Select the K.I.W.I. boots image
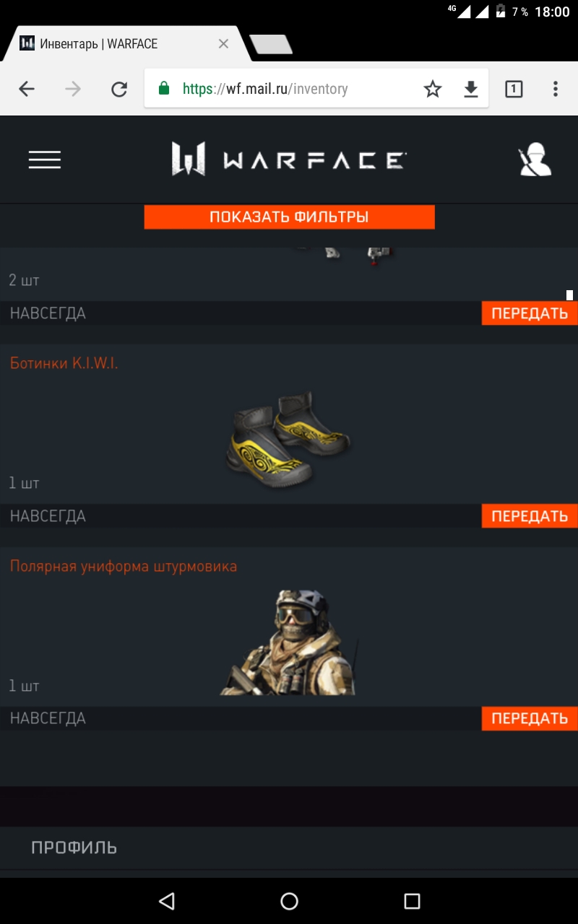The height and width of the screenshot is (924, 578). point(289,438)
